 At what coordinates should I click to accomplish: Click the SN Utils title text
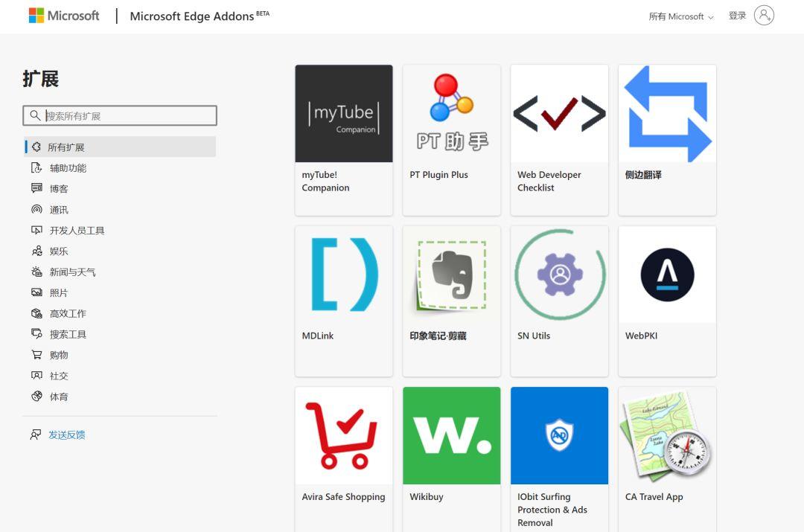click(533, 336)
